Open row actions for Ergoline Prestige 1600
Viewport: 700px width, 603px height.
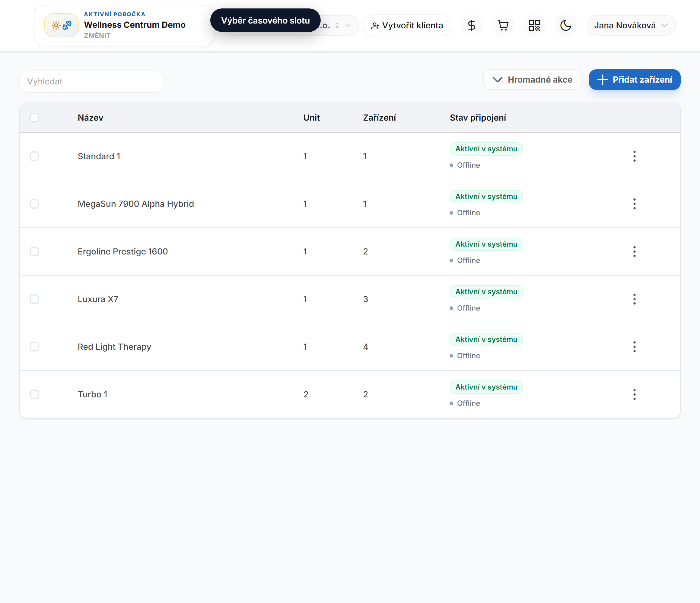point(635,251)
